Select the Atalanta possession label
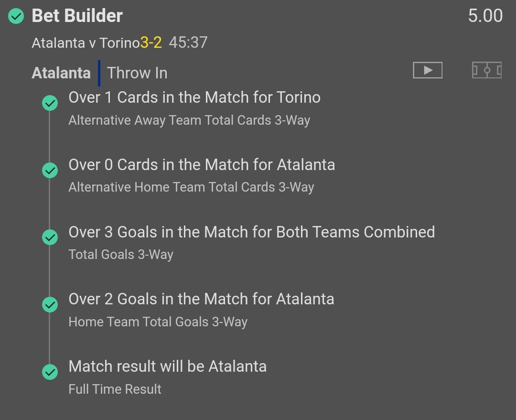This screenshot has height=420, width=516. pyautogui.click(x=61, y=73)
